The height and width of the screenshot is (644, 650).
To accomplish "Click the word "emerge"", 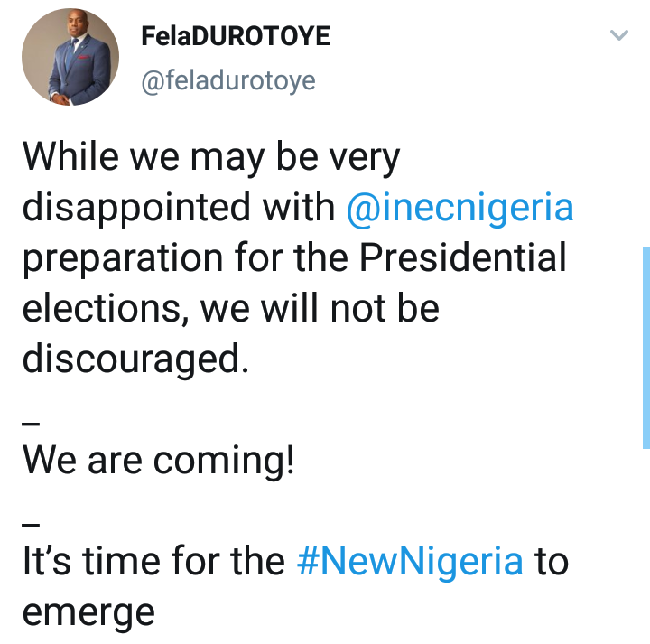I will pyautogui.click(x=88, y=612).
